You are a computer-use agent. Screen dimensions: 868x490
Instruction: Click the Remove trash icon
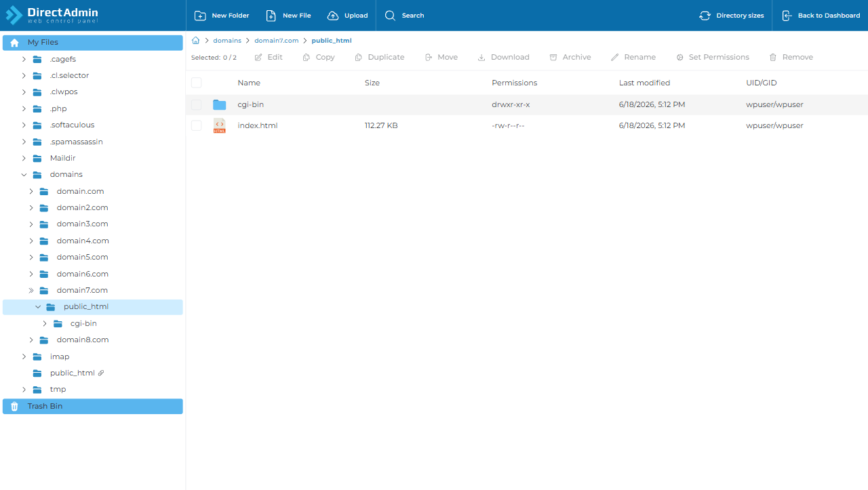pyautogui.click(x=773, y=58)
